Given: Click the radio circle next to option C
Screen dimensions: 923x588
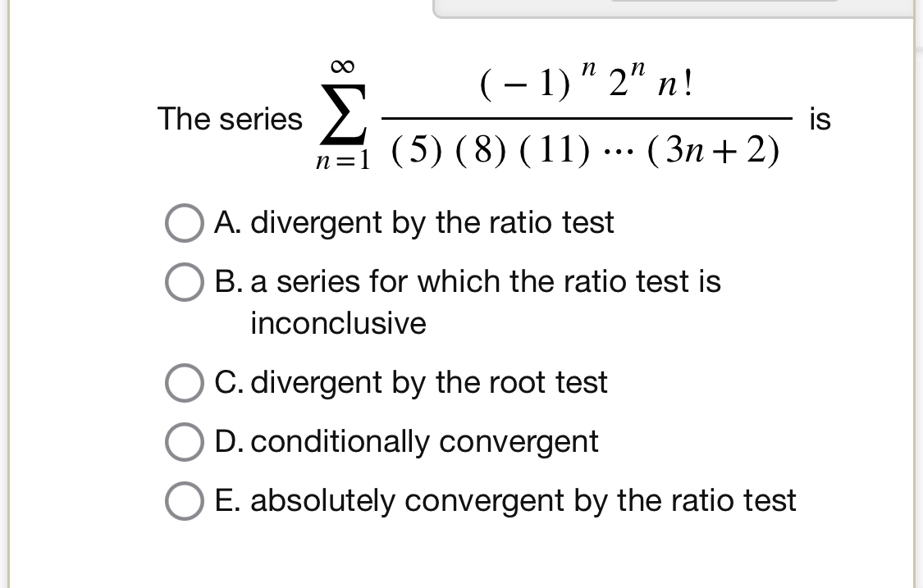Looking at the screenshot, I should coord(184,382).
